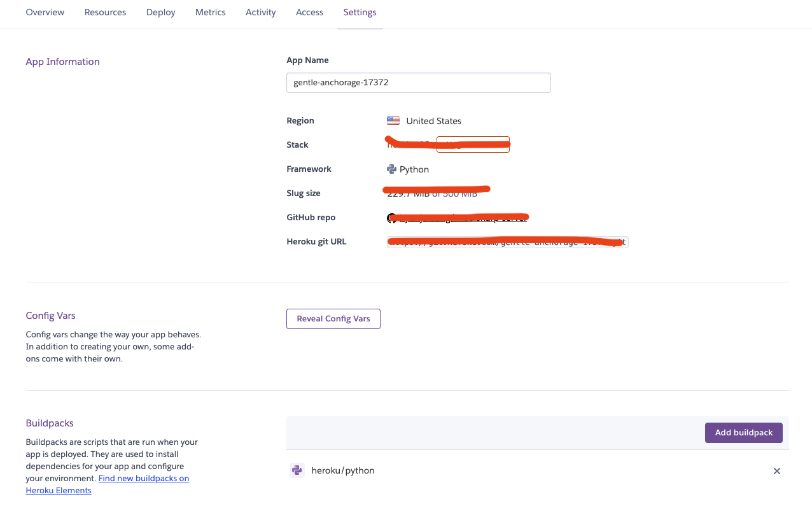Click the GitHub repo link
The height and width of the screenshot is (520, 812).
coord(463,218)
